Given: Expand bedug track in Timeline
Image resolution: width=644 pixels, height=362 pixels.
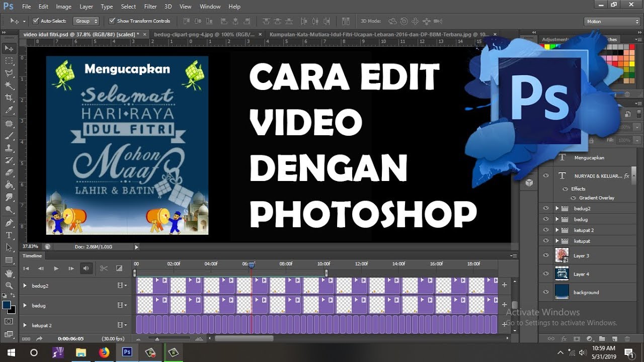Looking at the screenshot, I should 25,305.
